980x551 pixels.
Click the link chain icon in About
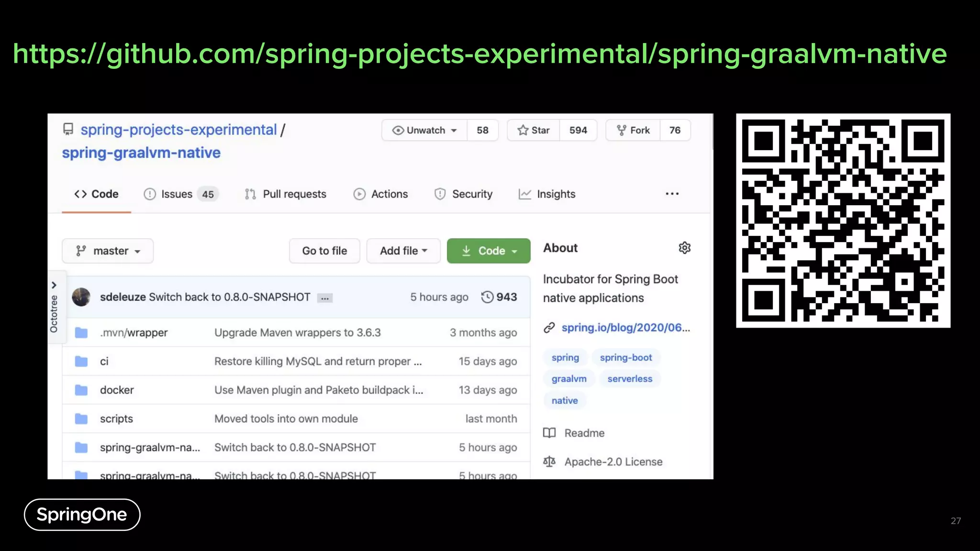[x=549, y=328]
